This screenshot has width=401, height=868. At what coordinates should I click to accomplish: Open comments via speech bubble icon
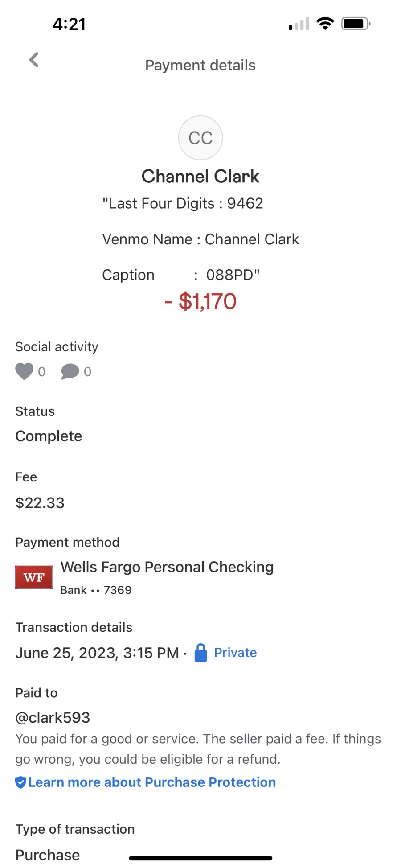tap(70, 371)
